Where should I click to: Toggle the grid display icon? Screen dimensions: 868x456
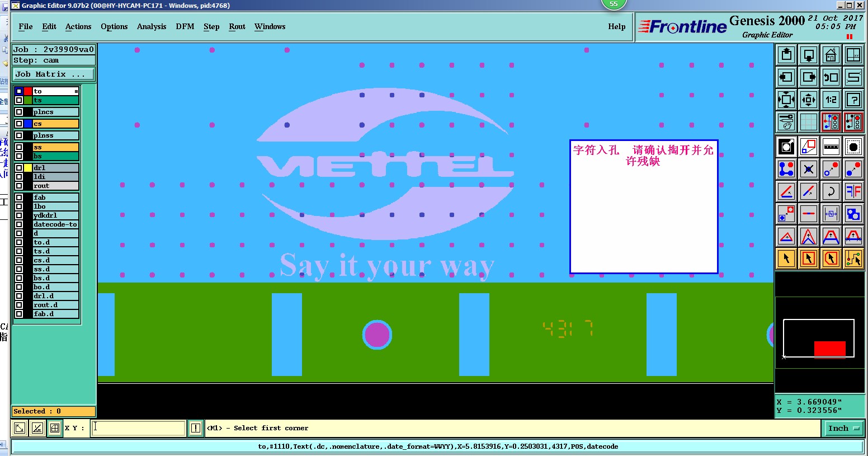coord(809,121)
